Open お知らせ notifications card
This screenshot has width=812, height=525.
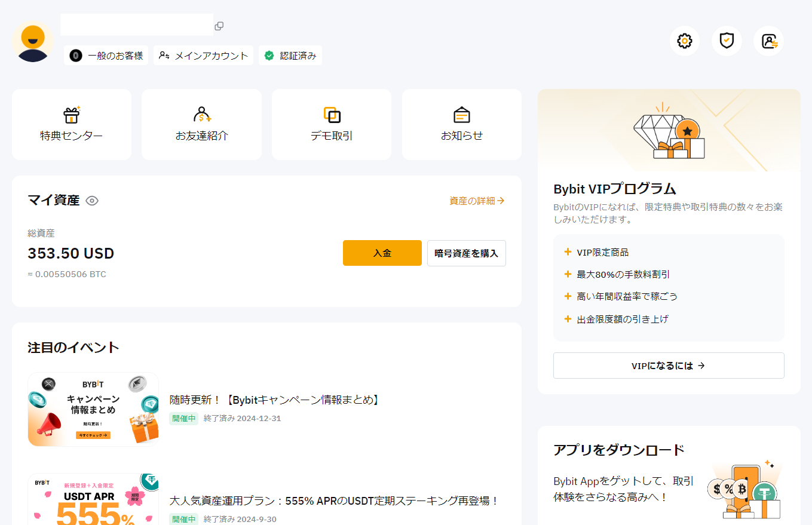[x=462, y=124]
